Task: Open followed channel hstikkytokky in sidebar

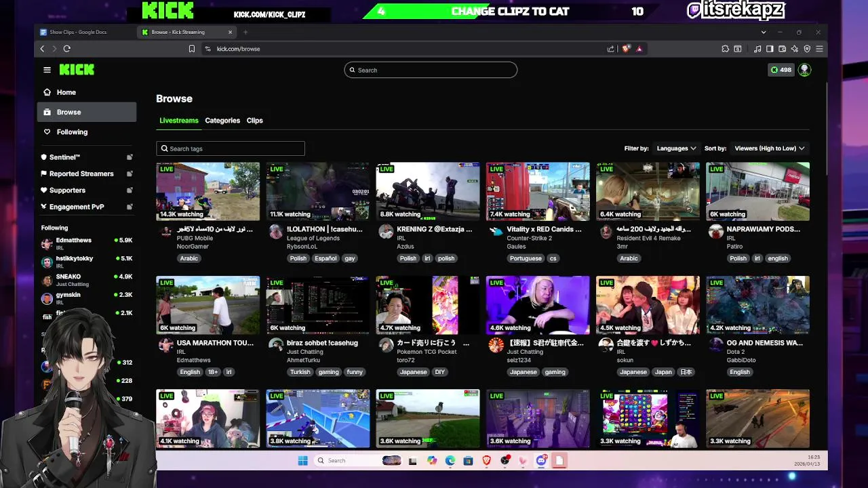Action: click(87, 262)
